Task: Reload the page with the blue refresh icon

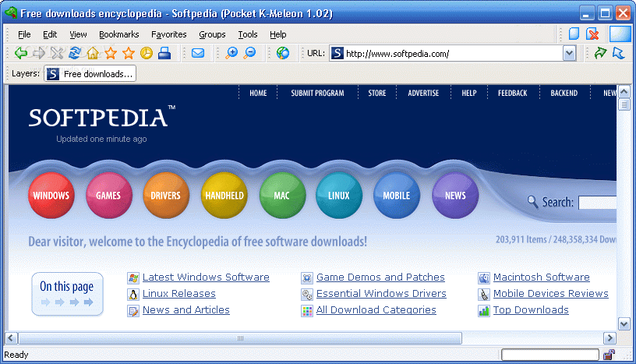Action: tap(75, 53)
